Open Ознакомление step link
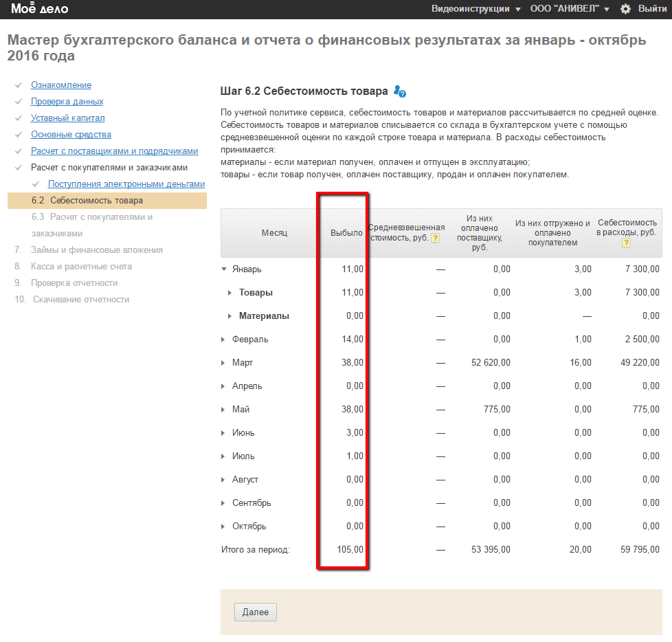 pos(61,85)
